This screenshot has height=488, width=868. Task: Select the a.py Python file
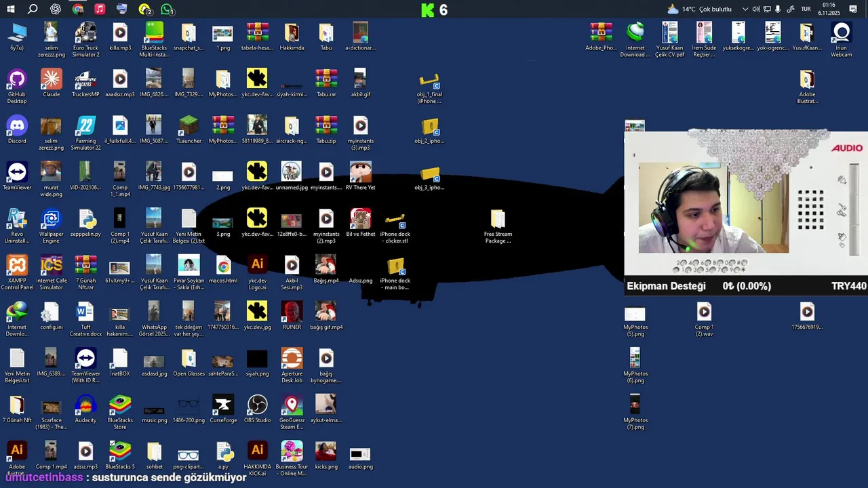pos(223,455)
